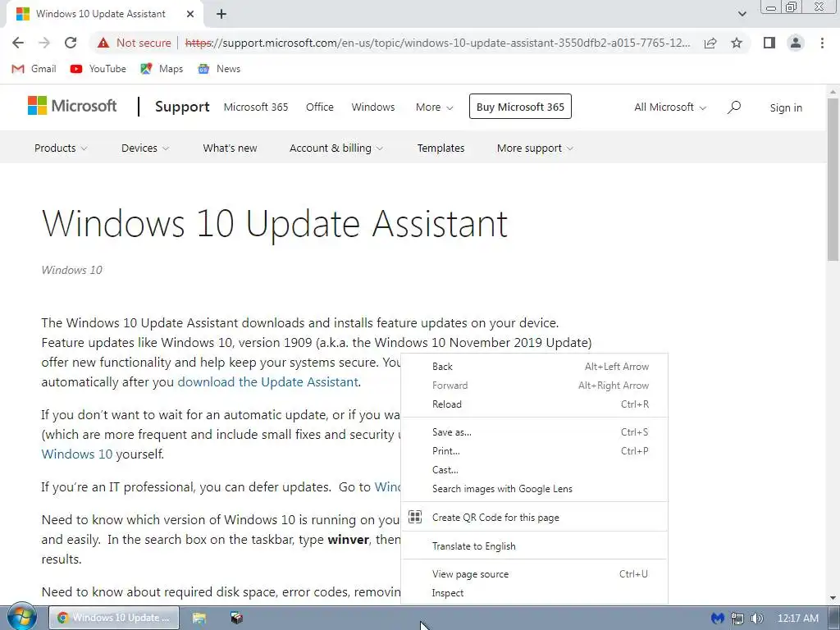840x630 pixels.
Task: Open Windows nav link
Action: [x=373, y=107]
